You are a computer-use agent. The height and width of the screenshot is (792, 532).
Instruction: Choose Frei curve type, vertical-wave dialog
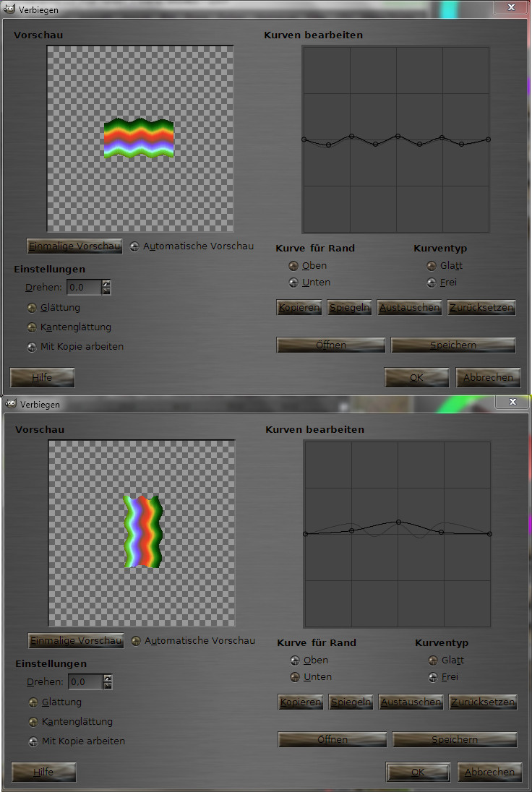click(x=432, y=677)
